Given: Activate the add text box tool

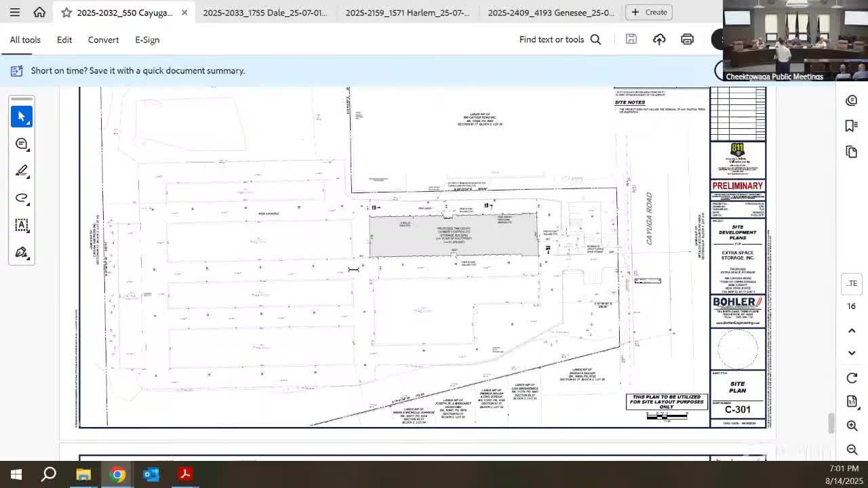Looking at the screenshot, I should pos(22,225).
